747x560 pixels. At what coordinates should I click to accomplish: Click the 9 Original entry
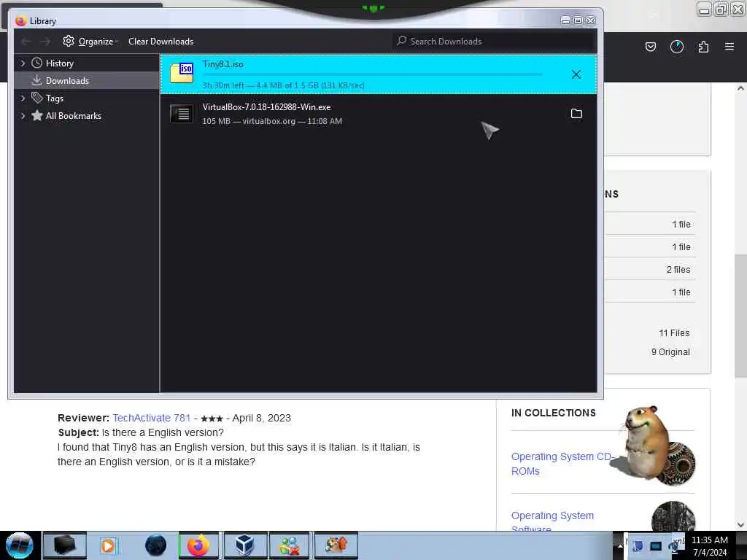(670, 352)
